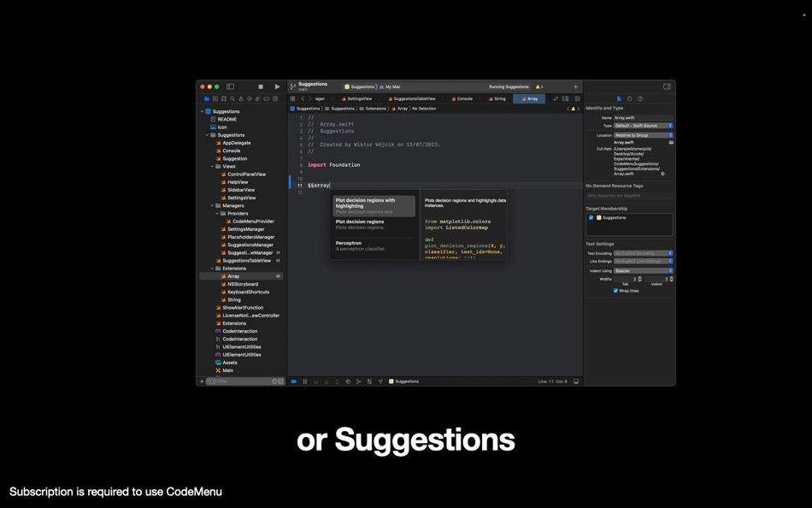Click the reveal in Finder folder icon
The height and width of the screenshot is (508, 812).
point(671,142)
